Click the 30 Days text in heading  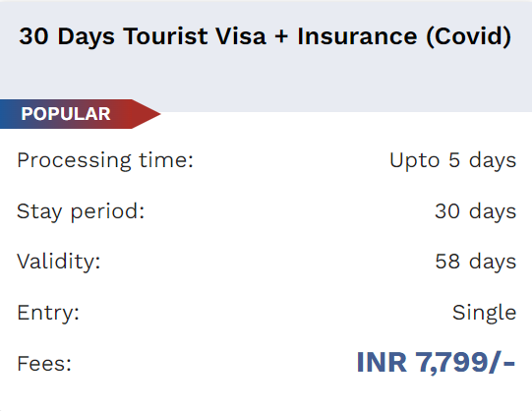(67, 36)
